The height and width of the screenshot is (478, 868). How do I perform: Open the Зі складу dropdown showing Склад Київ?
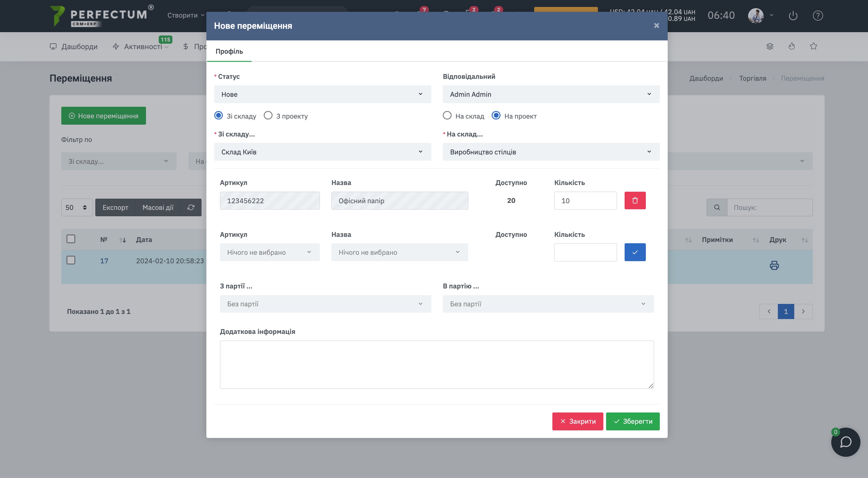point(323,152)
